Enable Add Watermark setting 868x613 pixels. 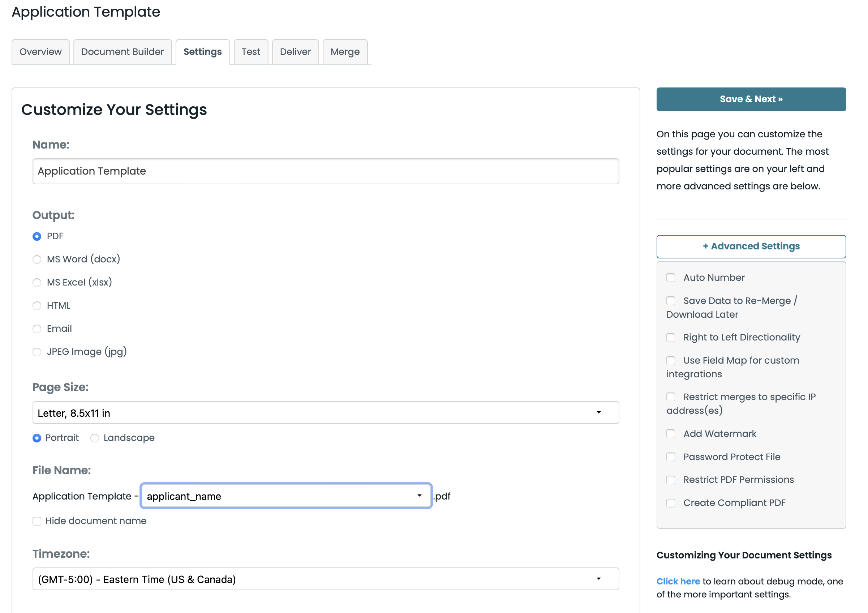671,434
